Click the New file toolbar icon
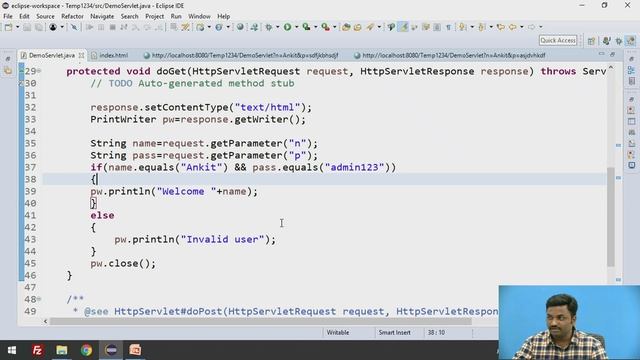Screen dimensions: 640x360 [8, 27]
